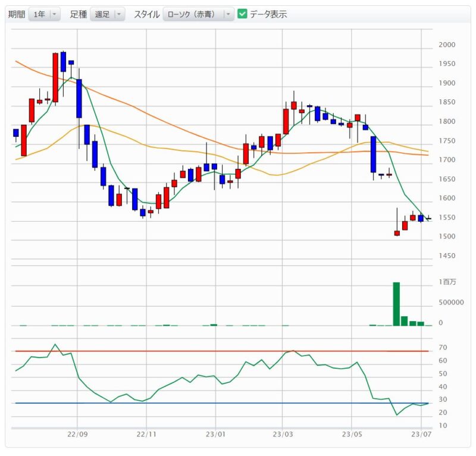
Task: Click the 1900 price axis label
Action: pyautogui.click(x=447, y=83)
